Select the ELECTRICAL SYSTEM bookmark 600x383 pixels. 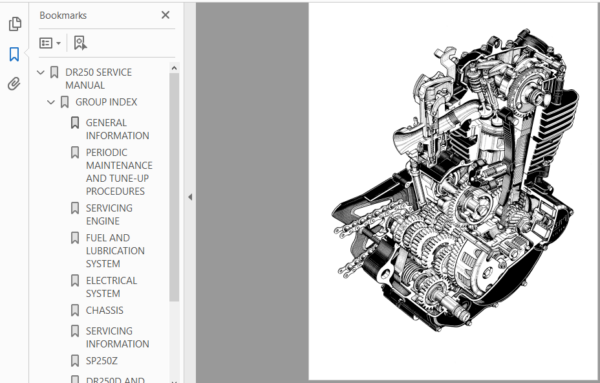pyautogui.click(x=111, y=287)
